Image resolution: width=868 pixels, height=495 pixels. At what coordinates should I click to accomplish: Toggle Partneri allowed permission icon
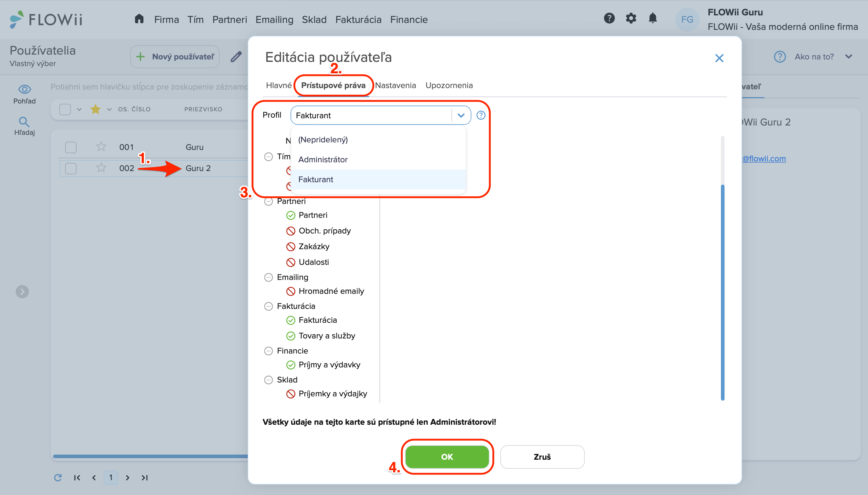pyautogui.click(x=291, y=215)
